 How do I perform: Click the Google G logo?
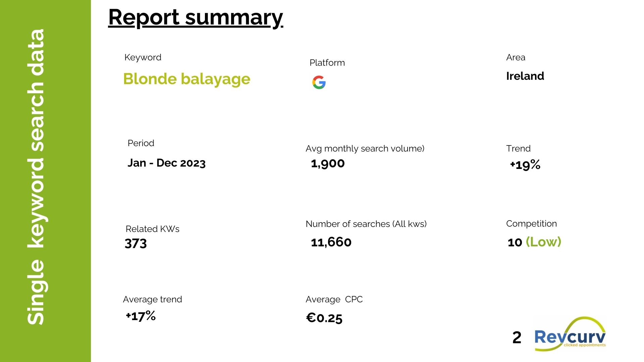pyautogui.click(x=319, y=82)
